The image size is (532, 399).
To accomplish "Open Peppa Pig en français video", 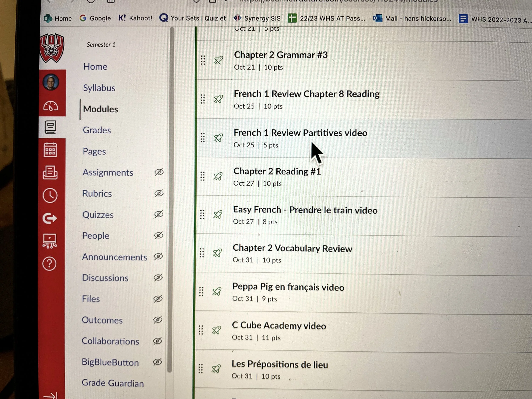I will 288,287.
